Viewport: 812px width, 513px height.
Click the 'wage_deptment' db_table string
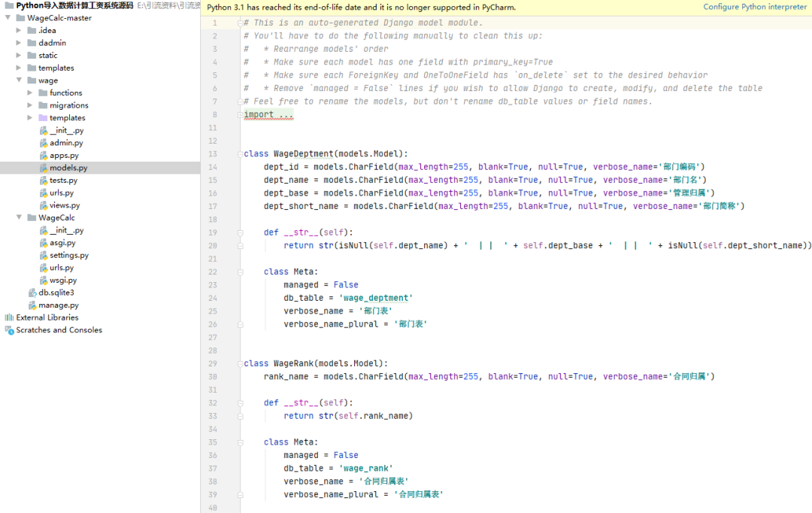pyautogui.click(x=376, y=298)
